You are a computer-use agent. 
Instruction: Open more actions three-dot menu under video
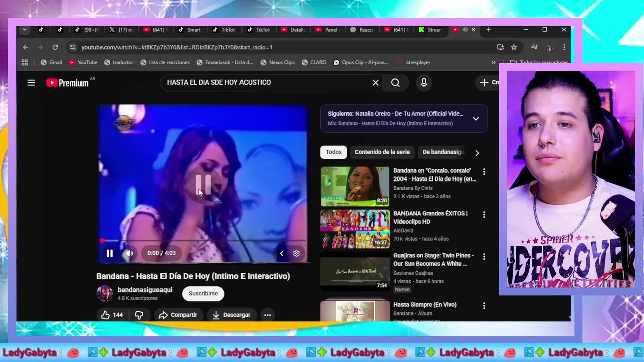(268, 315)
